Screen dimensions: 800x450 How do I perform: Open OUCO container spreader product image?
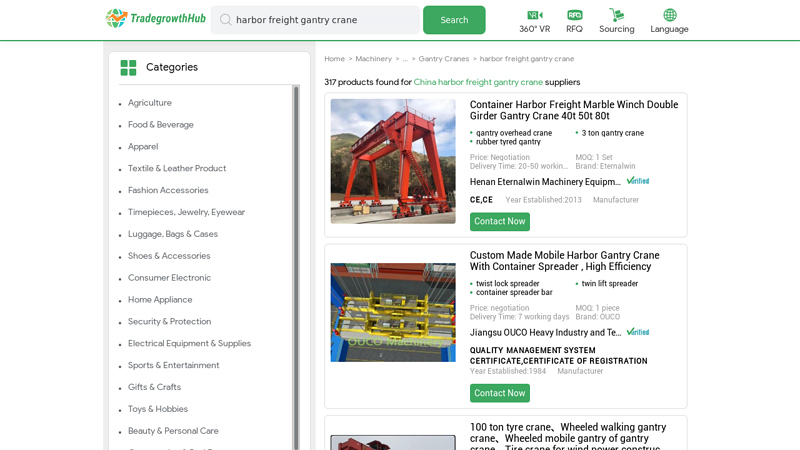click(x=393, y=312)
